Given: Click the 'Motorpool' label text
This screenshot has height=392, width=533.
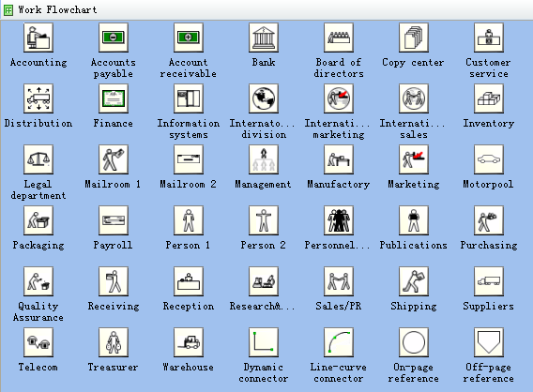Looking at the screenshot, I should 489,184.
